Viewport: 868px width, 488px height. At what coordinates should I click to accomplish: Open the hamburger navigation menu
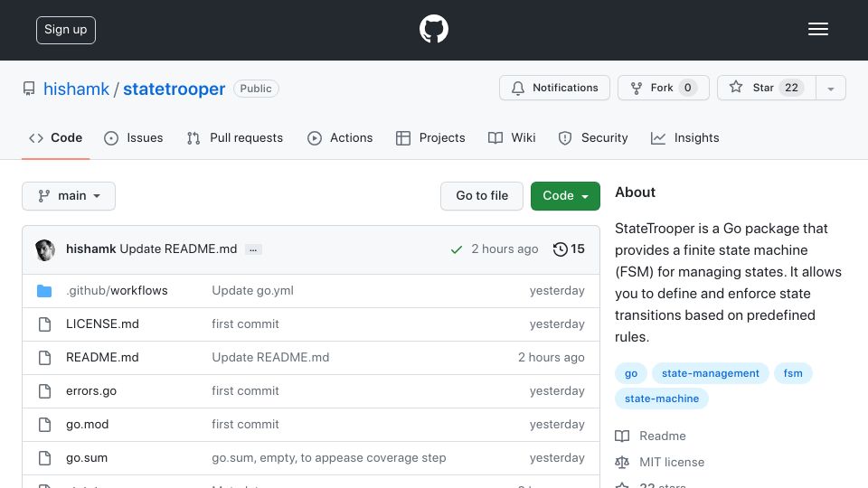[817, 29]
